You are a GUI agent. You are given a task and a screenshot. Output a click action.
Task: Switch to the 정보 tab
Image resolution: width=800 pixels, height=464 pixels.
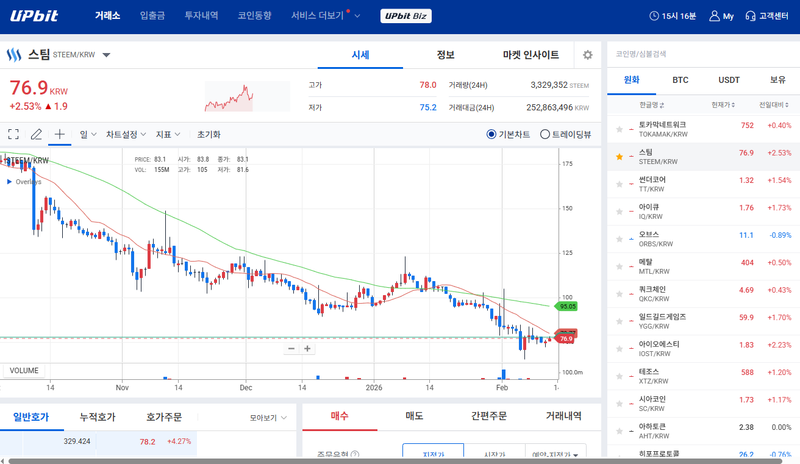[x=446, y=55]
